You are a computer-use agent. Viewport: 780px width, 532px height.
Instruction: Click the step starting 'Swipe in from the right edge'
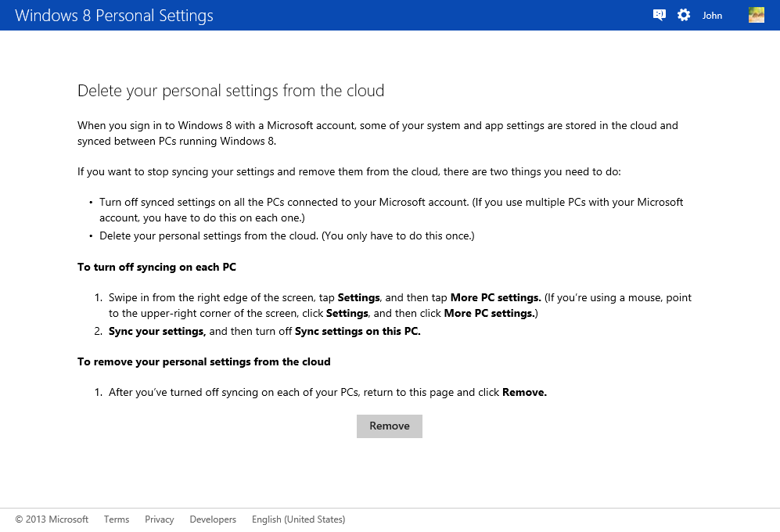tap(400, 305)
